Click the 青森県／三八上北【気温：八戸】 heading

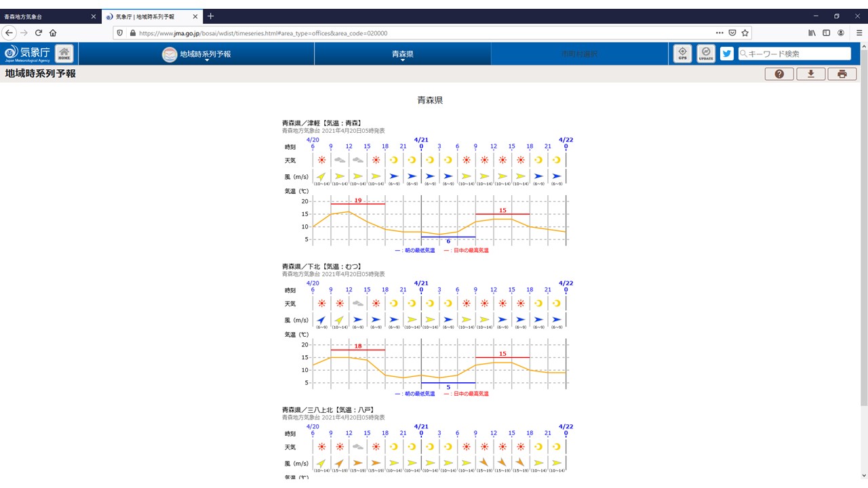click(x=328, y=410)
